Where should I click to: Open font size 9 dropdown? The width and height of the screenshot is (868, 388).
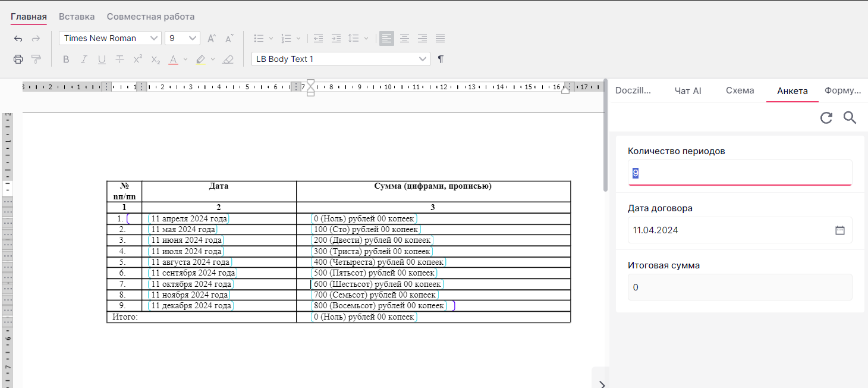click(183, 38)
